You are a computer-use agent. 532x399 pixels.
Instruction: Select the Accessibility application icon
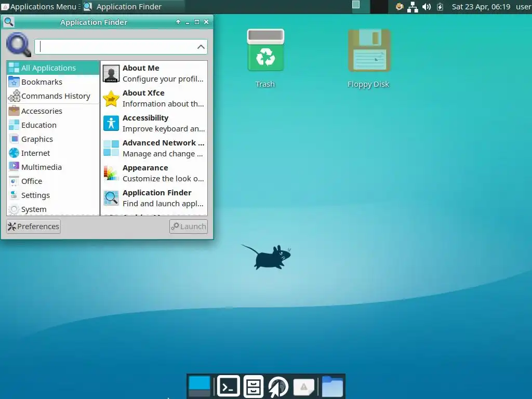click(111, 123)
